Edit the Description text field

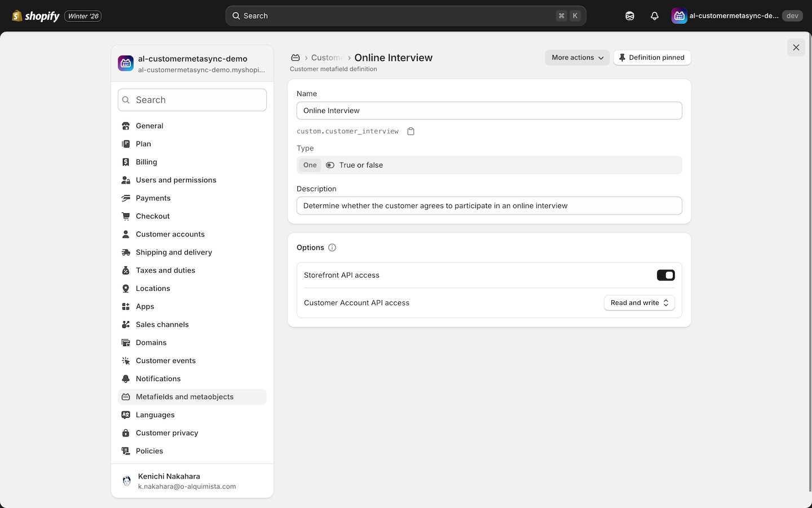[x=489, y=206]
